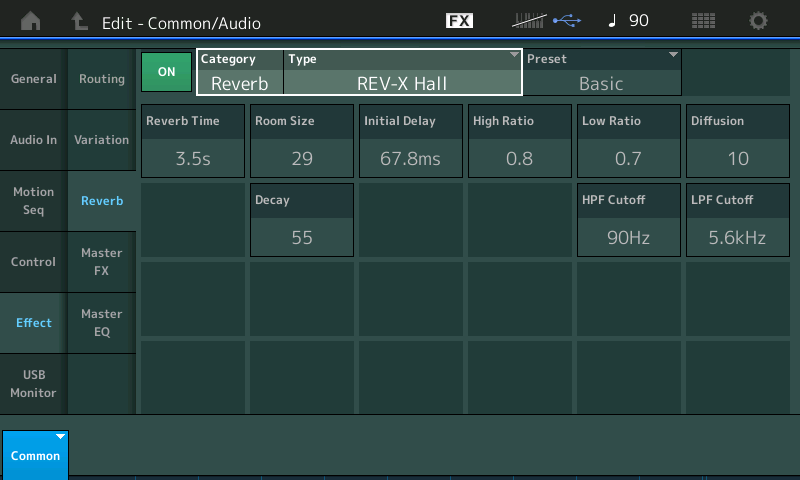
Task: Select the HPF Cutoff 90Hz parameter
Action: point(629,220)
